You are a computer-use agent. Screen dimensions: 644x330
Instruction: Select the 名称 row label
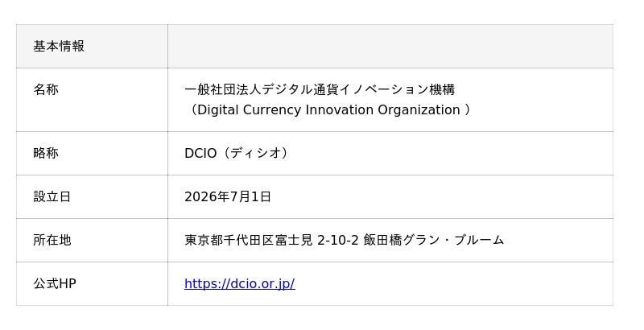pyautogui.click(x=46, y=89)
